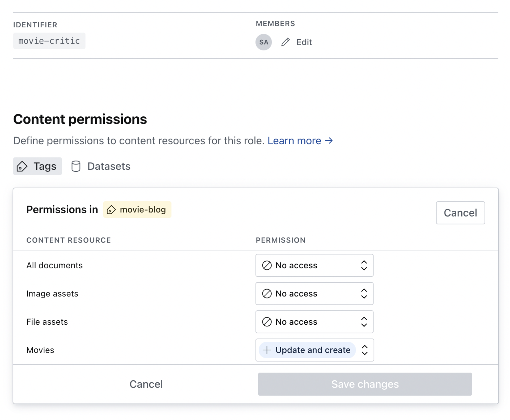Screen dimensions: 510x420
Task: Follow the Learn more link
Action: click(300, 141)
